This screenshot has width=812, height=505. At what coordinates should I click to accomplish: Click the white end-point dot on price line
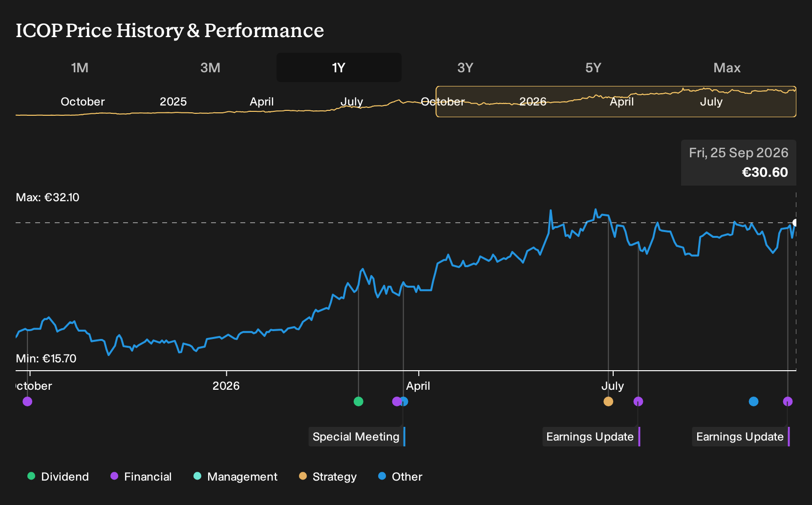pos(795,223)
